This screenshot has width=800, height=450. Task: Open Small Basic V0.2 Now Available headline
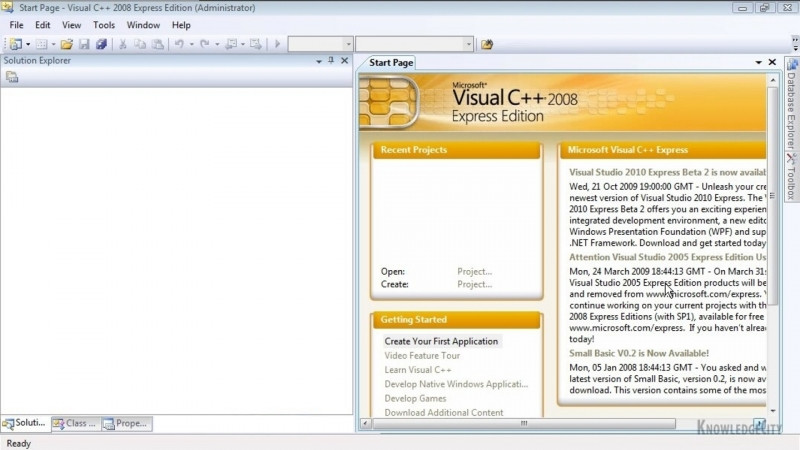pos(639,353)
